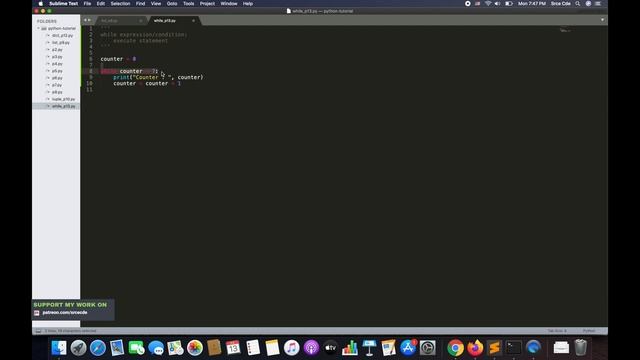Image resolution: width=640 pixels, height=360 pixels.
Task: Open Messages from the Dock
Action: coord(156,348)
